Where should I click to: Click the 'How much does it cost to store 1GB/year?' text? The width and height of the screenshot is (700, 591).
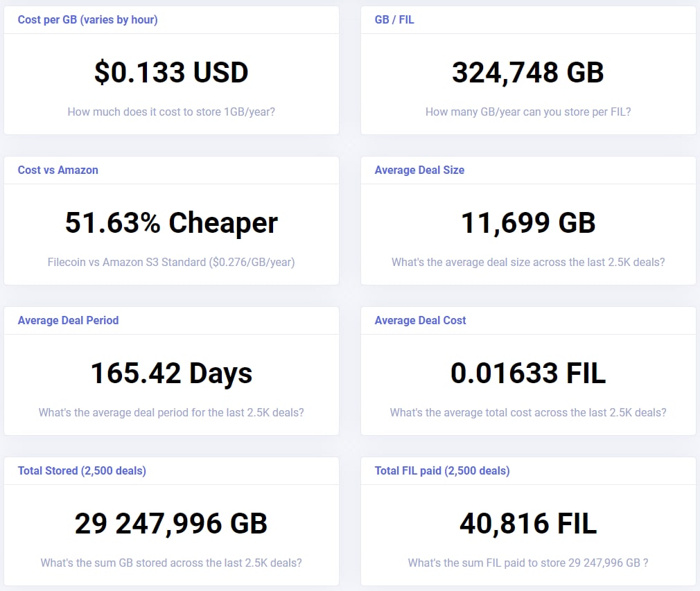pyautogui.click(x=171, y=112)
